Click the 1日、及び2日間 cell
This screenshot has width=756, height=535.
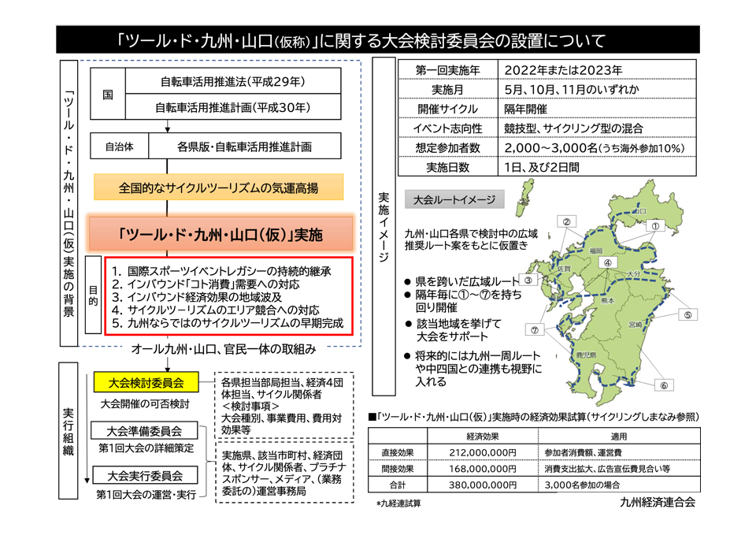tap(597, 167)
